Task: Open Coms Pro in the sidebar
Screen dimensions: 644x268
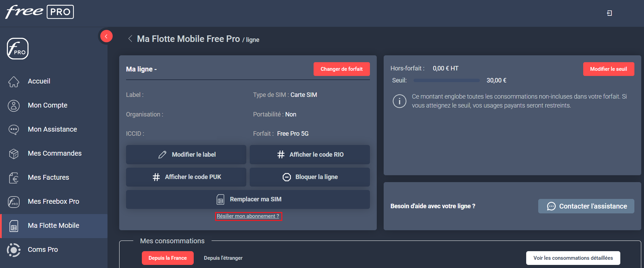Action: 43,249
